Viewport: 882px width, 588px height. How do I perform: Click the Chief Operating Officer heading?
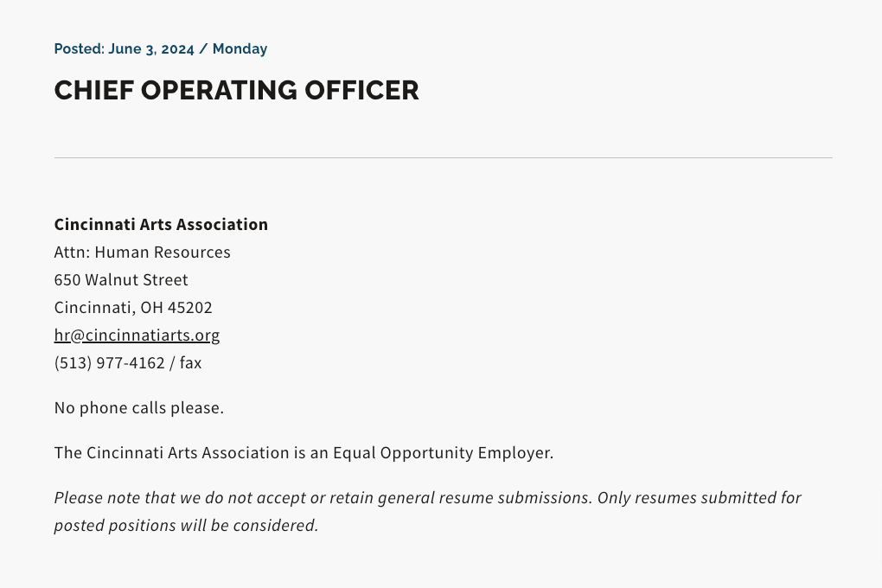236,90
